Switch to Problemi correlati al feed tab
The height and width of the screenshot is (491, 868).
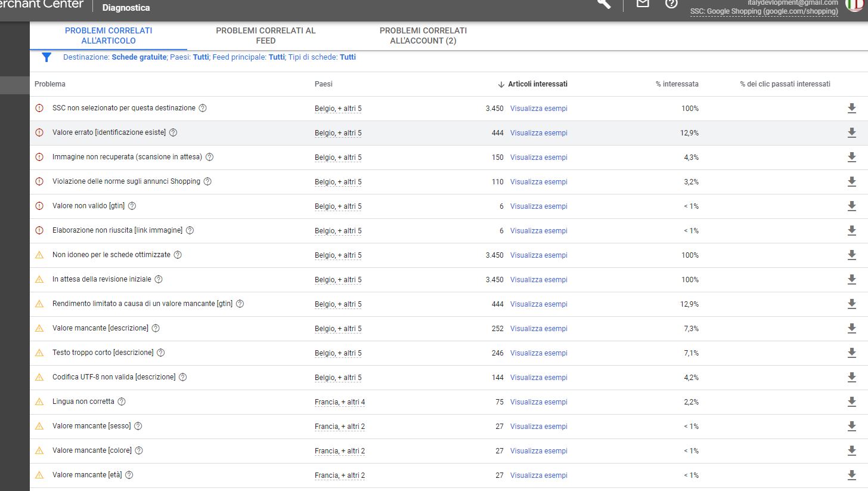(266, 35)
